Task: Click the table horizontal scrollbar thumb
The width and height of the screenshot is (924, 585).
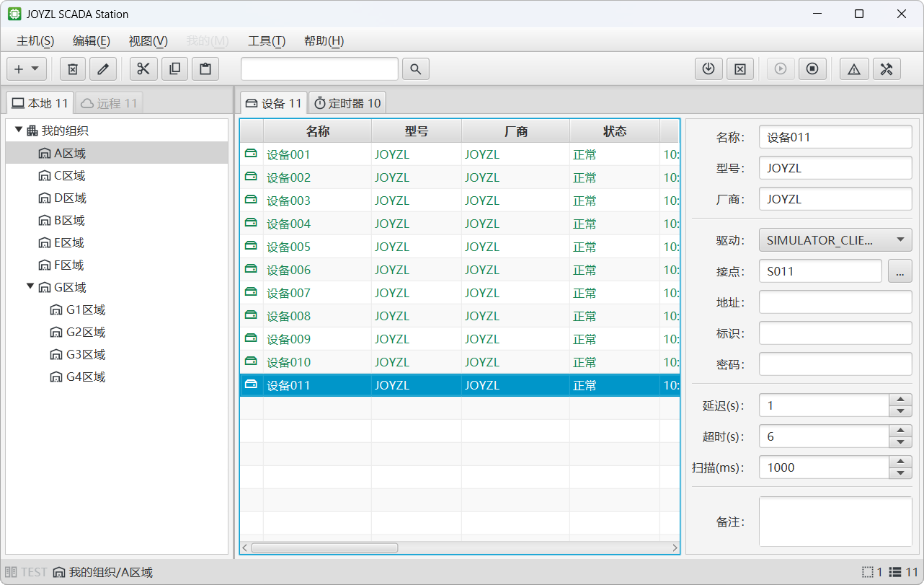Action: (x=324, y=547)
